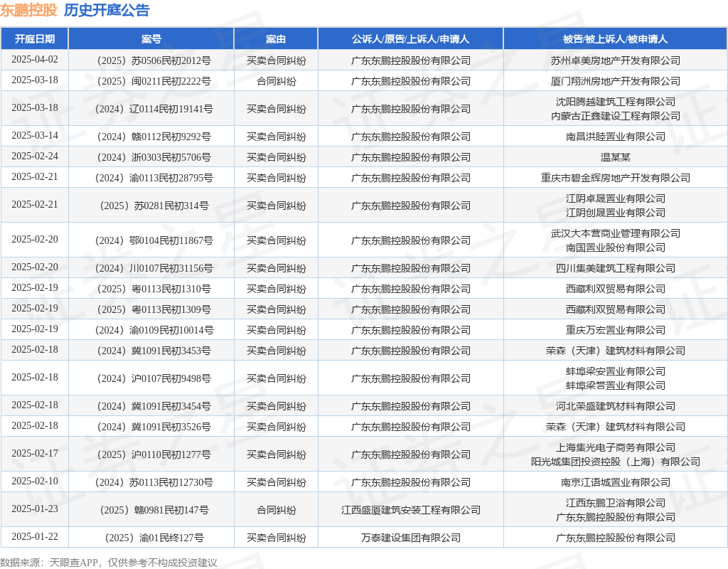Viewport: 728px width, 569px height.
Task: Click defendant 河北荣盛建筑材料有限公司
Action: (x=615, y=406)
